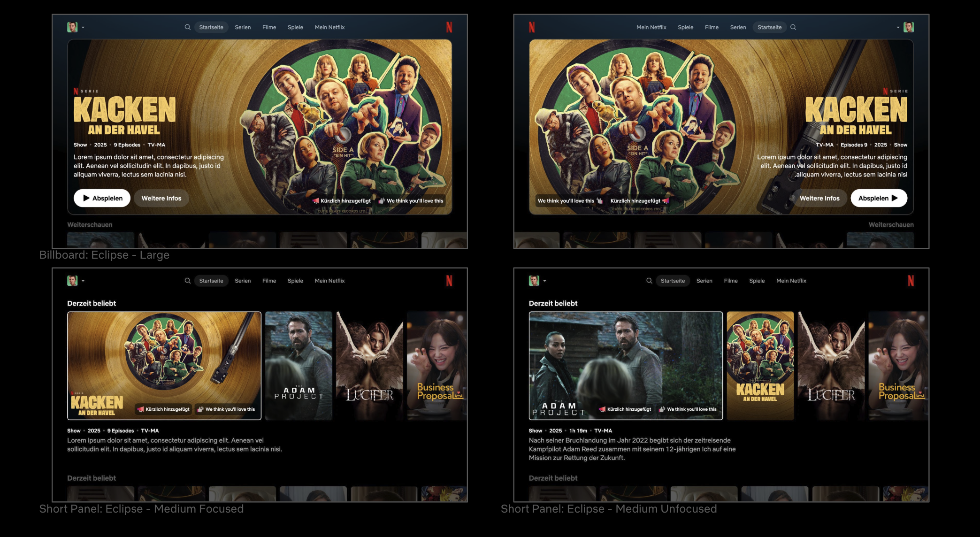Open profile avatar in Medium Focused panel
The width and height of the screenshot is (980, 537).
(72, 281)
